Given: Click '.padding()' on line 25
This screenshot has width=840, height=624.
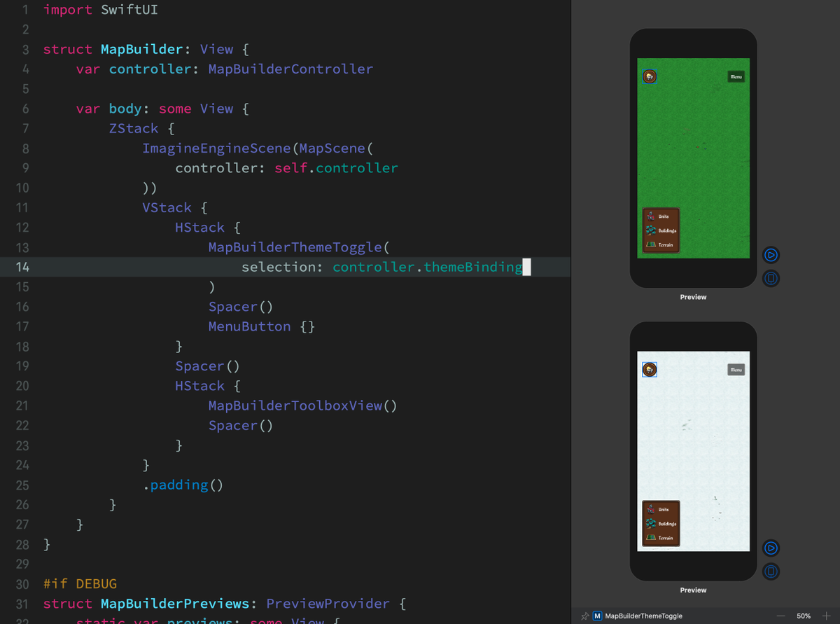Looking at the screenshot, I should [183, 485].
